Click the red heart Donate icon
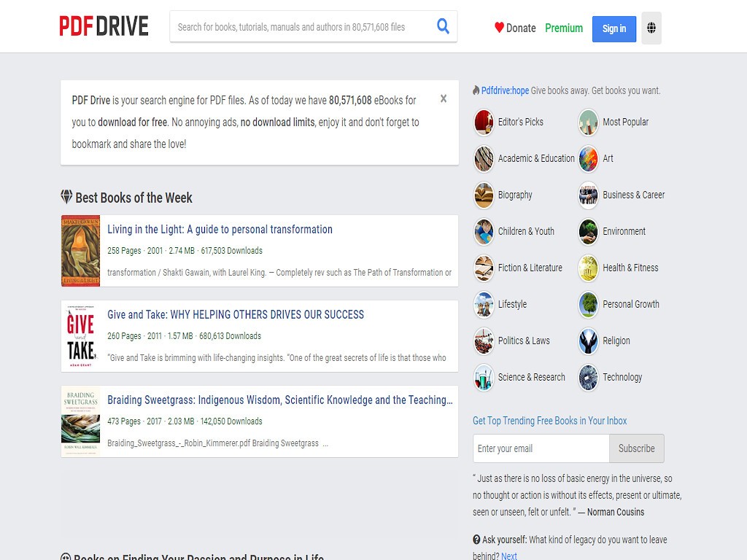Screen dimensions: 747x560 [499, 28]
